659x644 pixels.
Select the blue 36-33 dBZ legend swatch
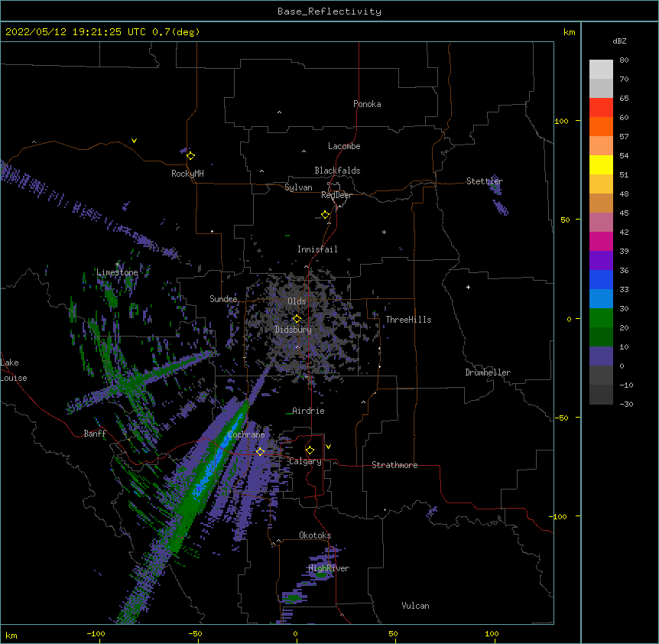[x=601, y=279]
